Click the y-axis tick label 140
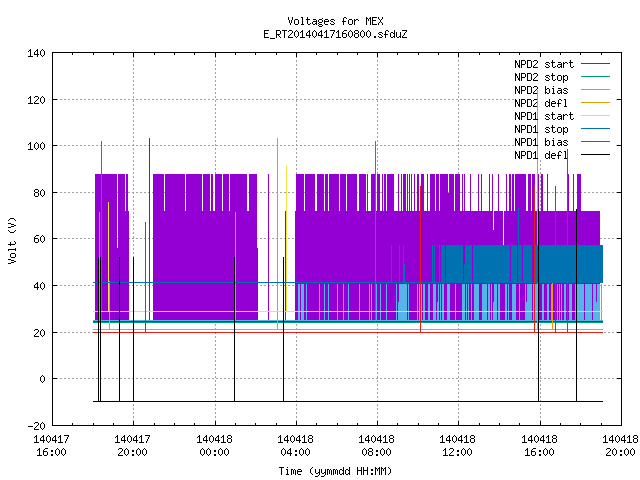The height and width of the screenshot is (480, 640). (x=36, y=53)
